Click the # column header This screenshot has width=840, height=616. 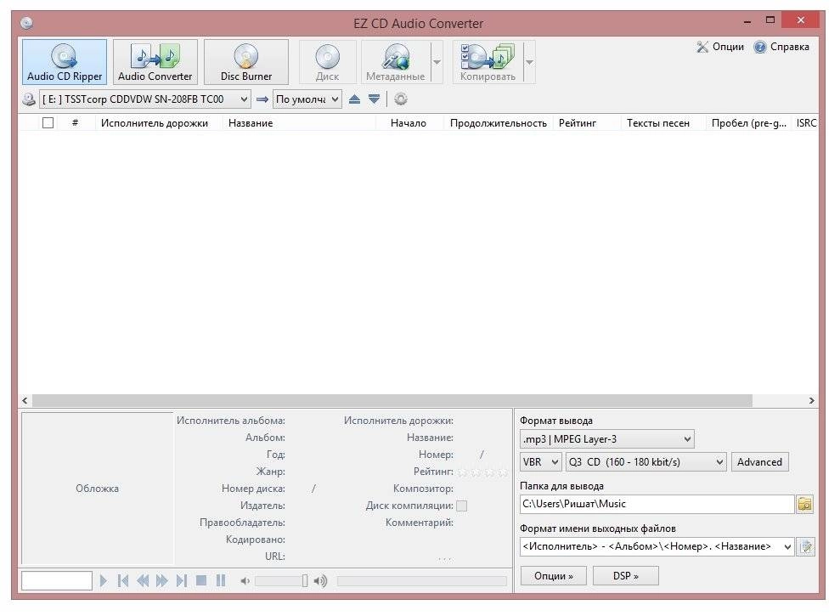point(75,122)
